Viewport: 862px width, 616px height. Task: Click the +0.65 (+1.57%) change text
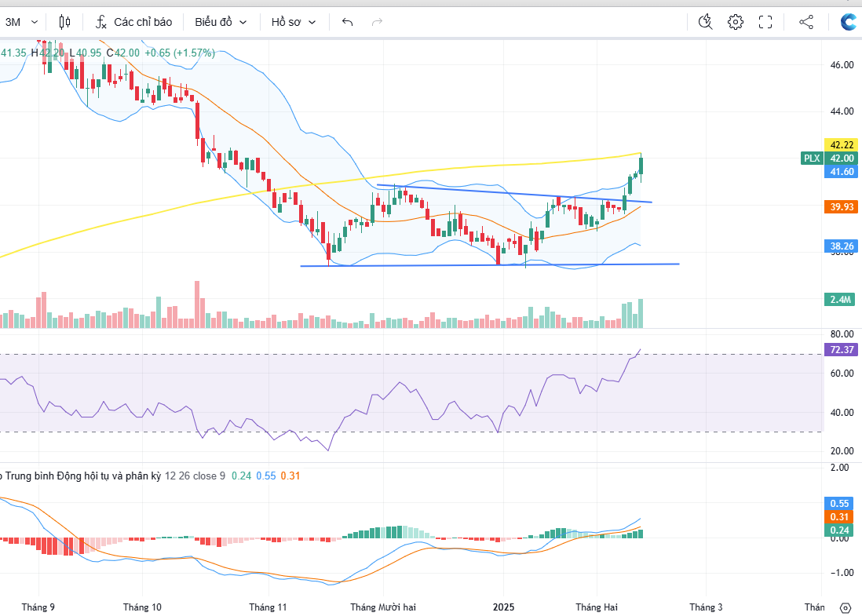180,53
